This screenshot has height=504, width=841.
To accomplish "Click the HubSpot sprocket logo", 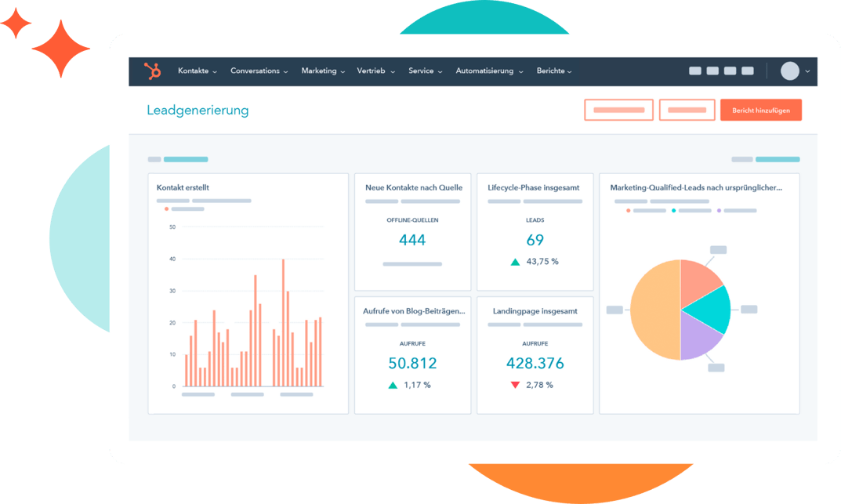I will [152, 71].
